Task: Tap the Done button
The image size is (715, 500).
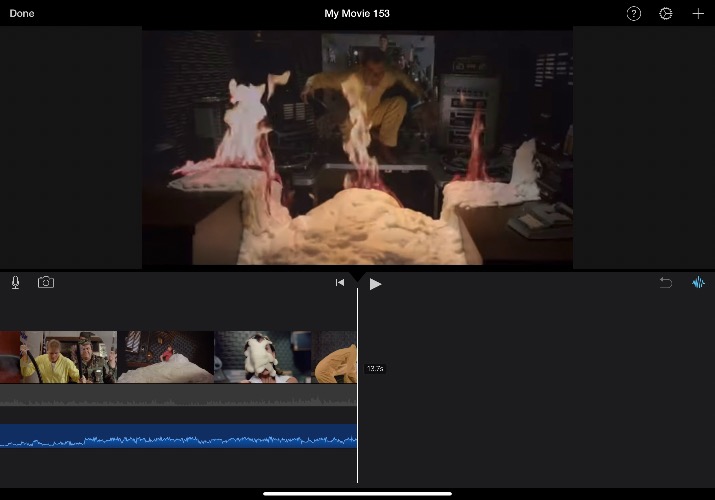Action: [22, 14]
